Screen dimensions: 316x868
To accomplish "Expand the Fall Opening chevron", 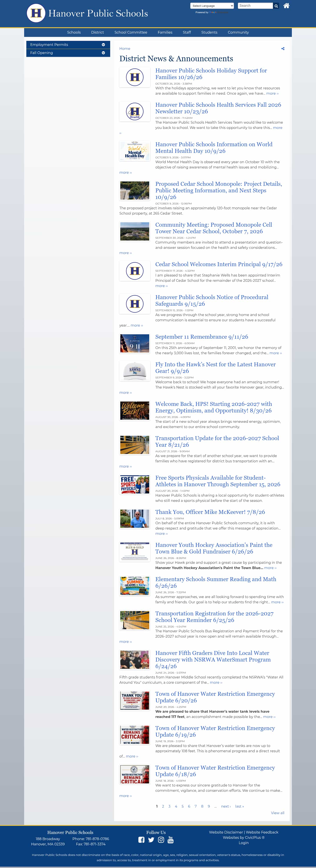I will pos(103,53).
